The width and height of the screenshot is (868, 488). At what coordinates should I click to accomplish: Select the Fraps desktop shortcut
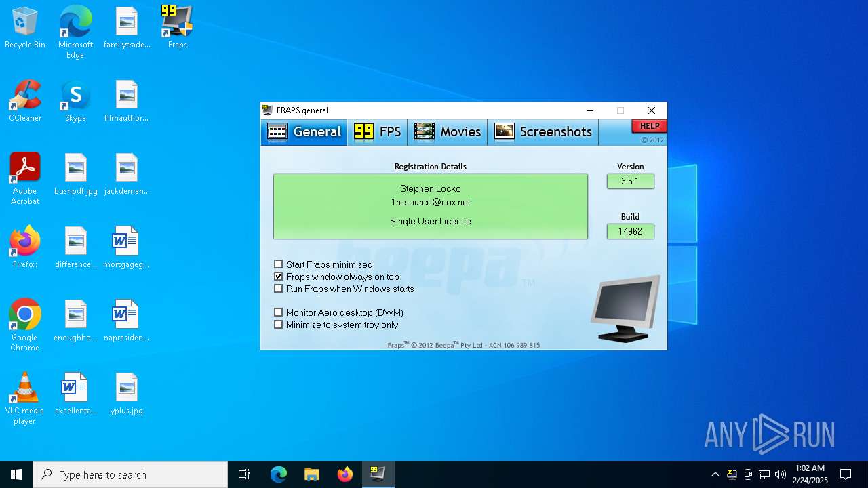[178, 28]
